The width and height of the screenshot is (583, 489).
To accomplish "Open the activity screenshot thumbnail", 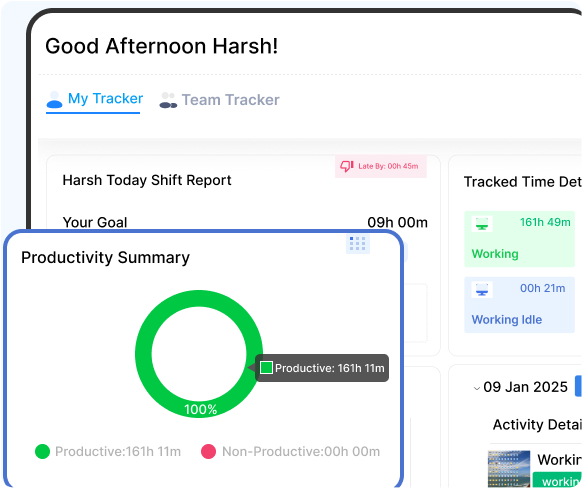I will [509, 469].
